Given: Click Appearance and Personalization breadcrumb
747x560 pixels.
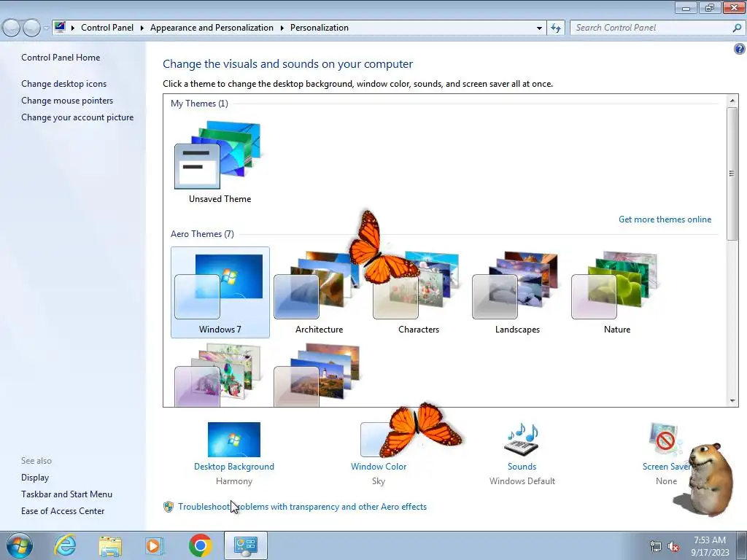Looking at the screenshot, I should [x=212, y=28].
